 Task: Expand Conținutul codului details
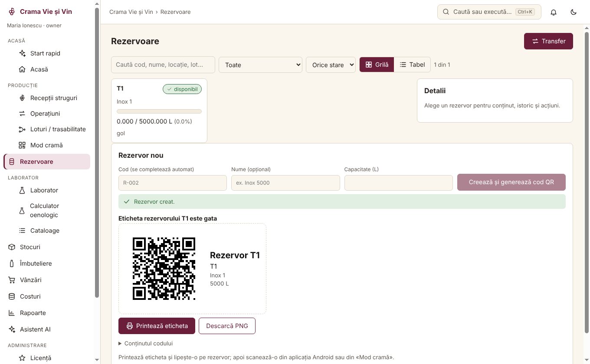146,343
